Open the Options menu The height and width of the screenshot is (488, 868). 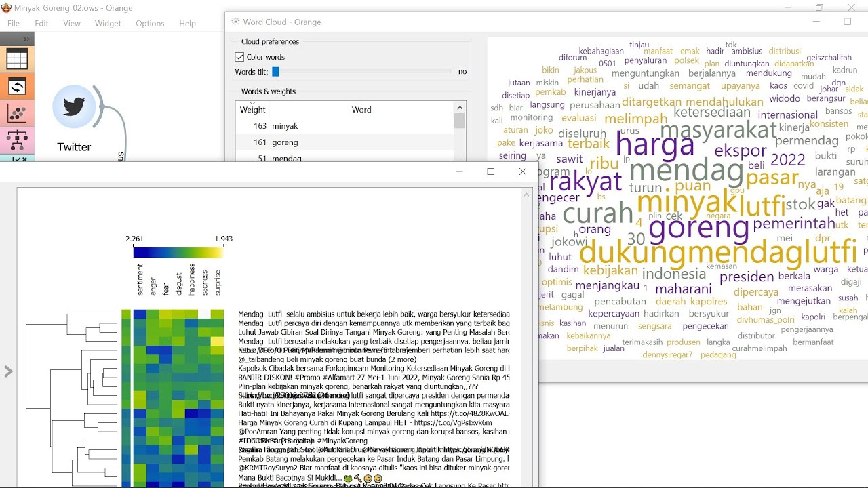[150, 23]
